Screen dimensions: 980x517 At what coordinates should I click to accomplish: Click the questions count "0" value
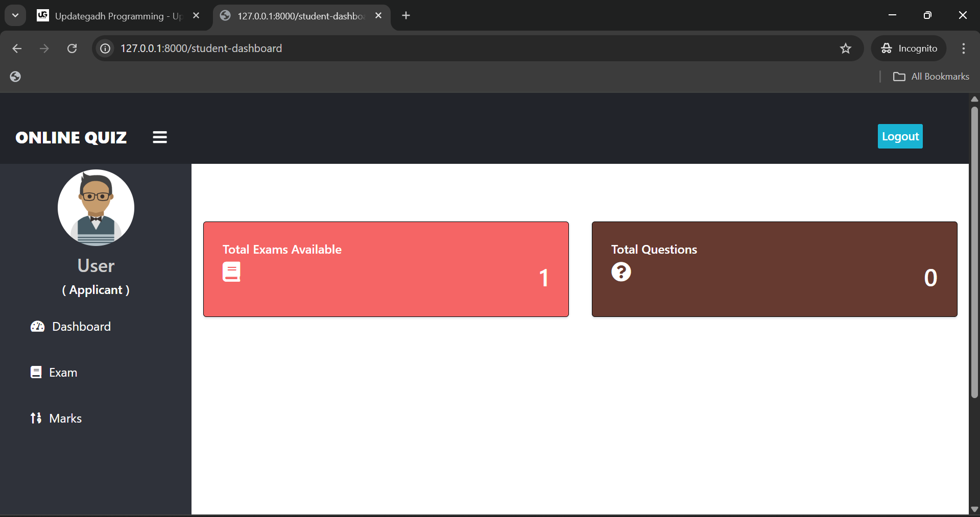click(930, 278)
